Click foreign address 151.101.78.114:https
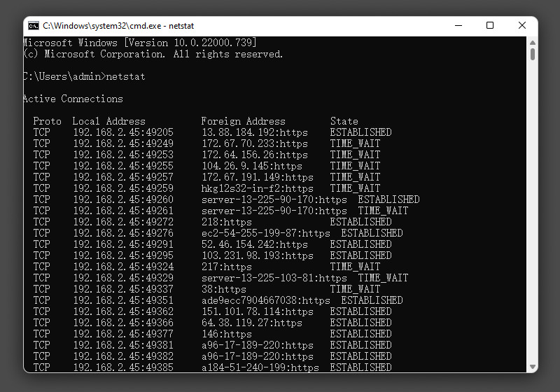 [258, 311]
